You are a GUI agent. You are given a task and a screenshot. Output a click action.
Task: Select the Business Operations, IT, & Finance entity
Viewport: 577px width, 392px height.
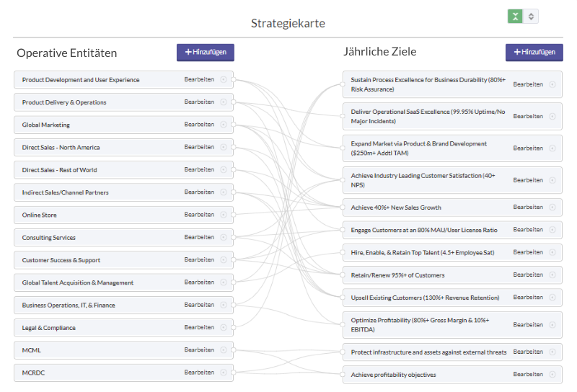click(123, 305)
